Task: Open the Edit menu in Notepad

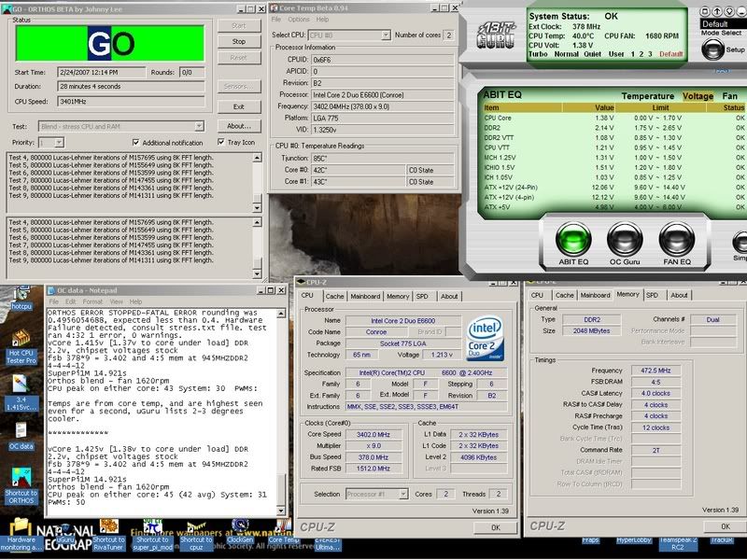Action: (x=71, y=301)
